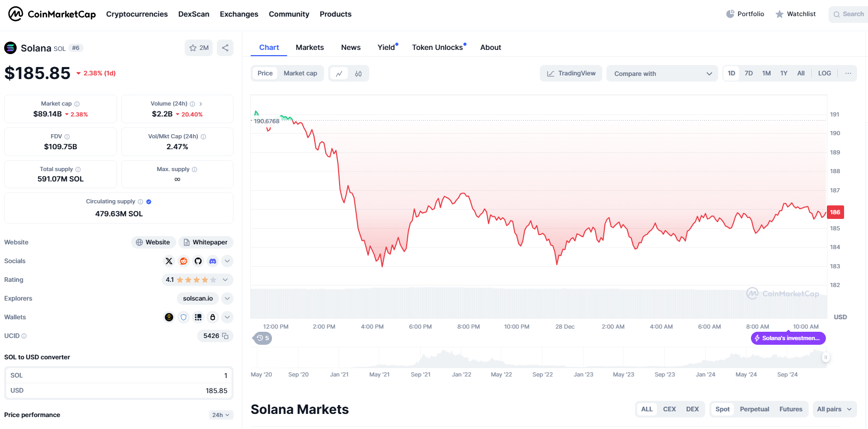This screenshot has width=868, height=429.
Task: Click the chart range slider handle
Action: pyautogui.click(x=825, y=357)
